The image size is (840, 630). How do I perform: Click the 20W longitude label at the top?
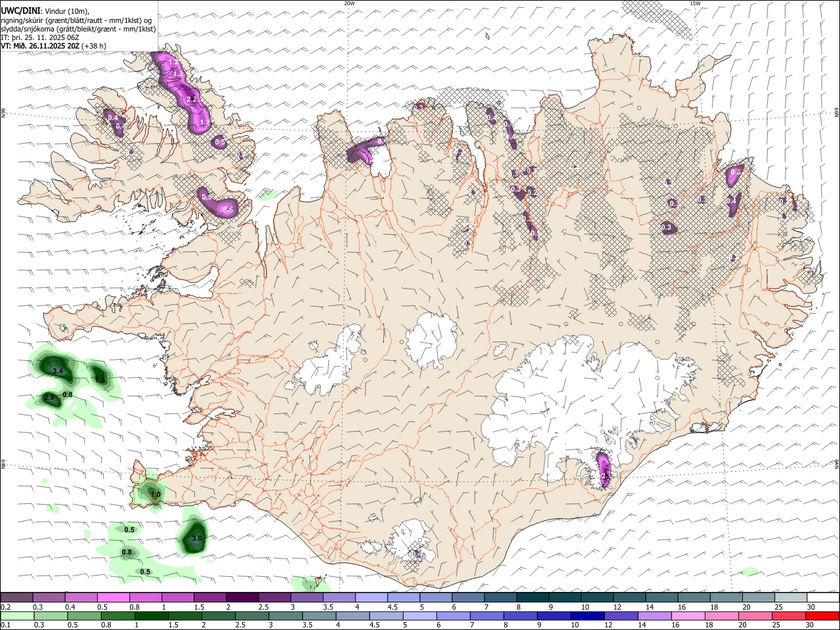tap(349, 3)
